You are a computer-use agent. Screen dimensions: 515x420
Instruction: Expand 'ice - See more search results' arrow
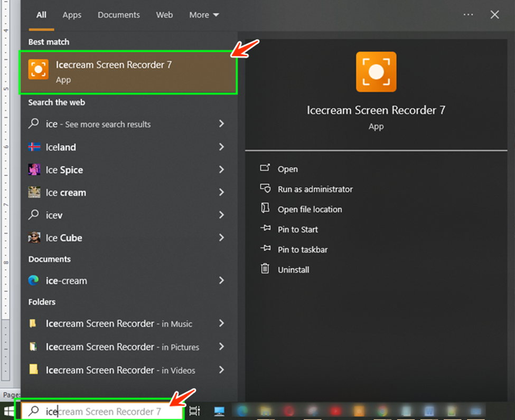pos(222,123)
